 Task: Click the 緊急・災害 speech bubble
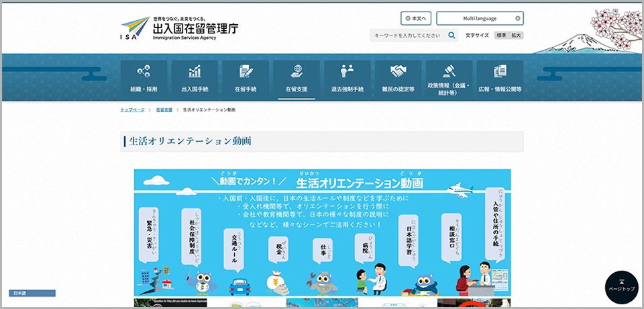coord(149,235)
